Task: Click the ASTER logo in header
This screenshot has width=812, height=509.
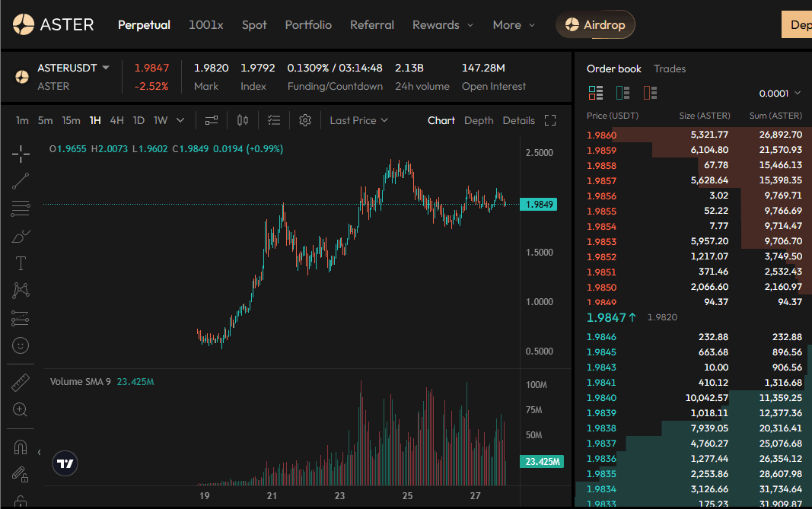Action: (x=53, y=24)
